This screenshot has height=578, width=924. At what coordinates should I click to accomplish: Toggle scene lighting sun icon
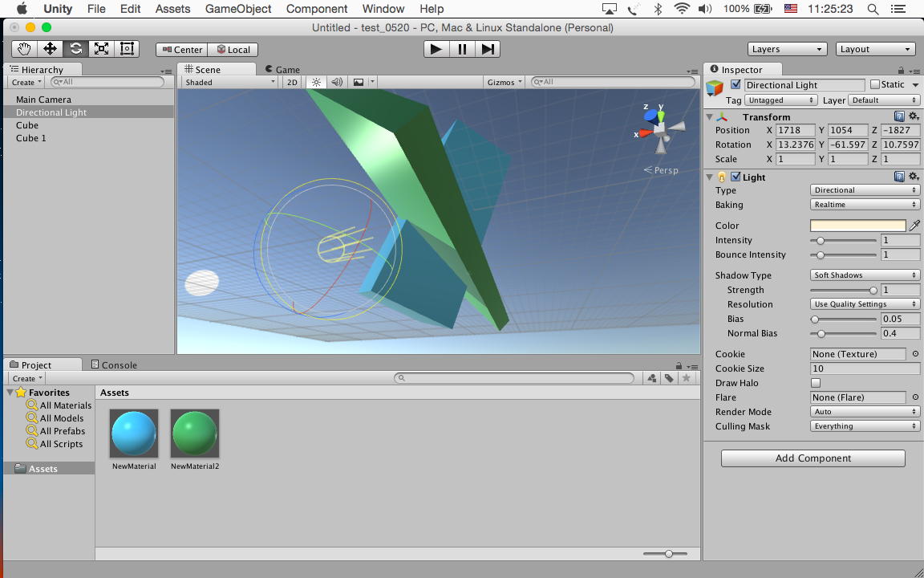pos(316,82)
